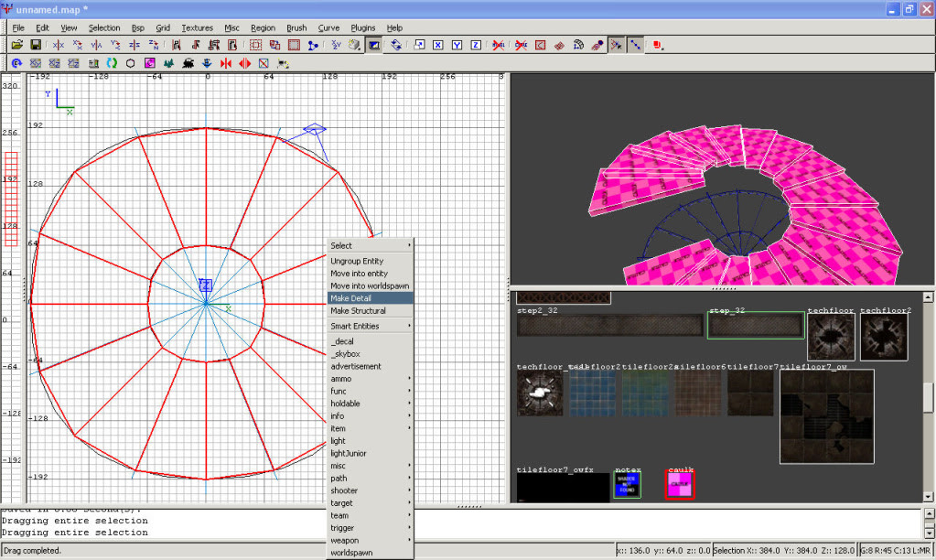936x560 pixels.
Task: Switch to the Y view axis icon
Action: [457, 45]
